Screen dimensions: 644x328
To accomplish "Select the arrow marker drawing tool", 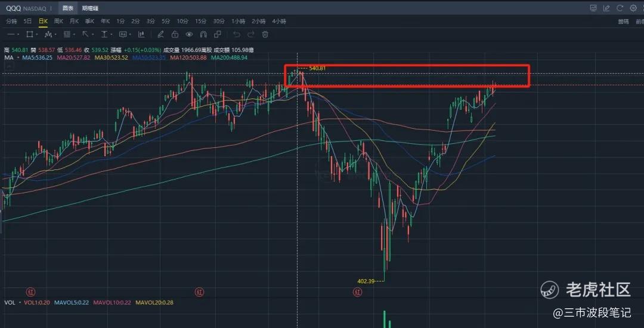I will coord(85,35).
